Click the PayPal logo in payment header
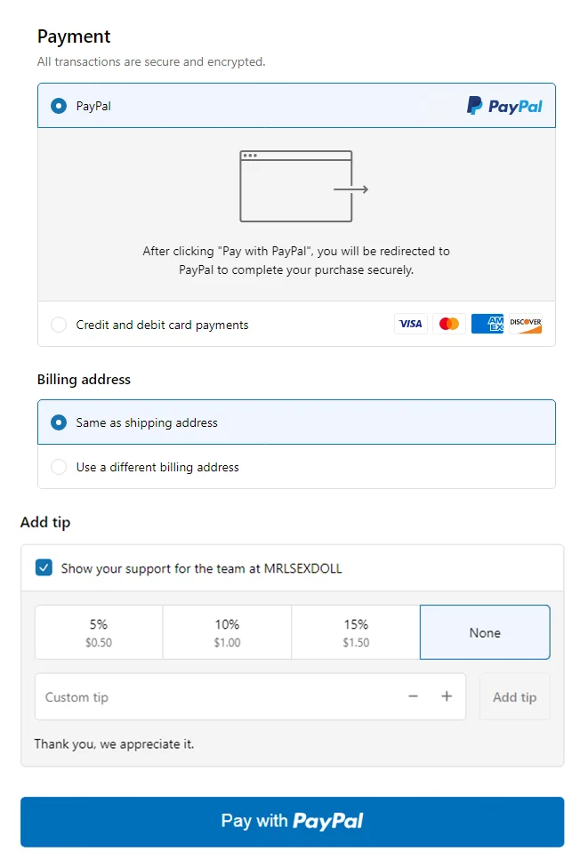Viewport: 588px width, 868px height. click(504, 106)
